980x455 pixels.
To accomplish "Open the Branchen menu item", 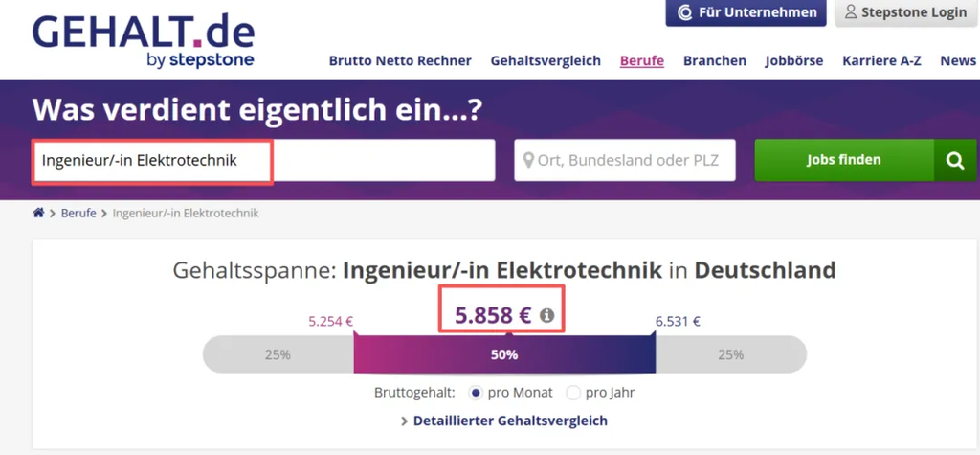I will [x=714, y=60].
